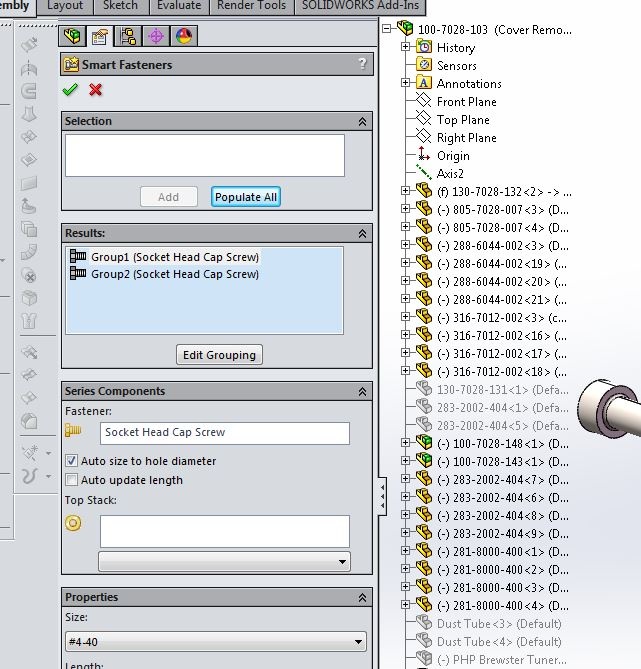Open the FeatureManager design tree tab
The height and width of the screenshot is (669, 641).
pos(72,36)
